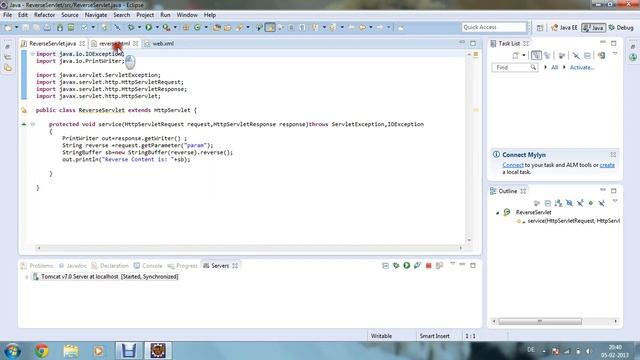This screenshot has height=360, width=640.
Task: Open the Refactor menu
Action: click(44, 15)
